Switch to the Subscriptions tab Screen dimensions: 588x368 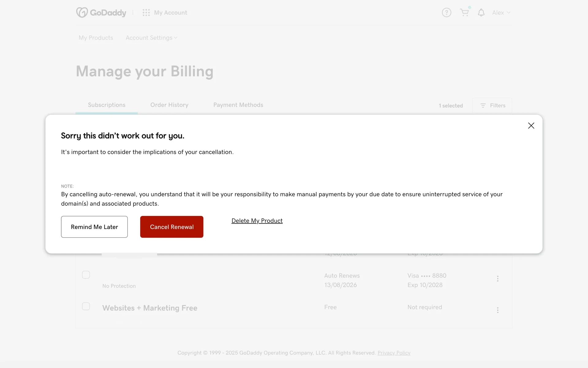pyautogui.click(x=107, y=105)
